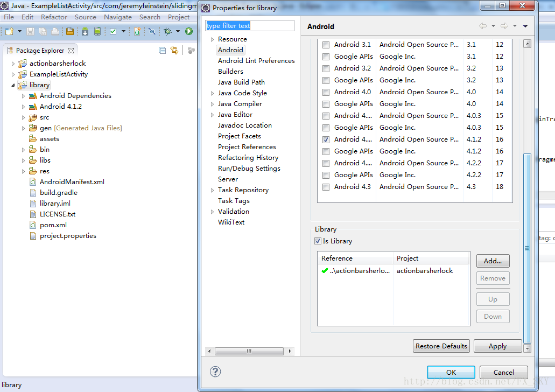Select build.gradle in Package Explorer
555x392 pixels.
[x=58, y=193]
